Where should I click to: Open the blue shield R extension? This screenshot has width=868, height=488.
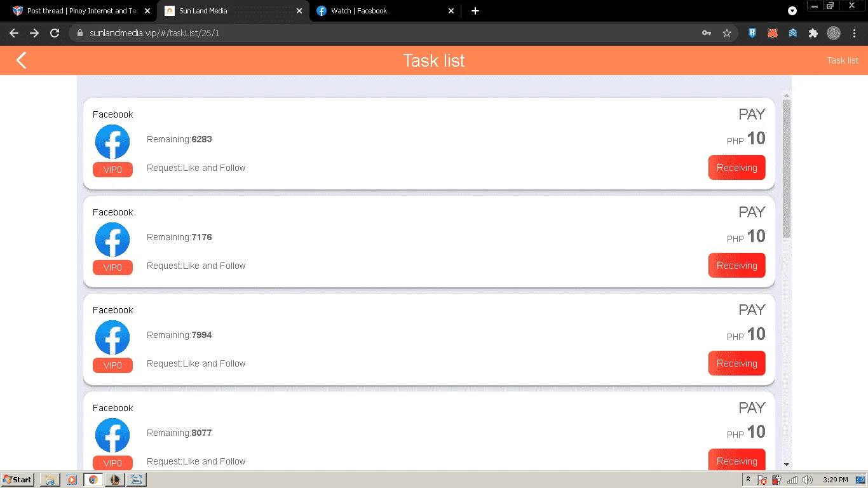click(x=752, y=33)
